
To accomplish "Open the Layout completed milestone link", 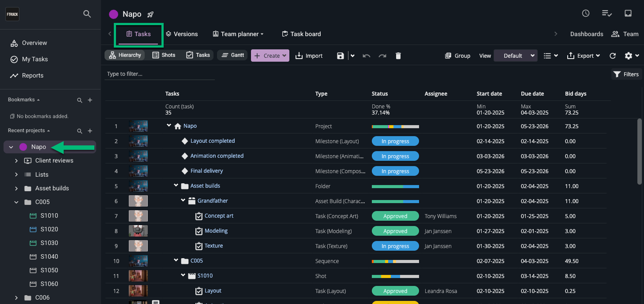I will [213, 141].
